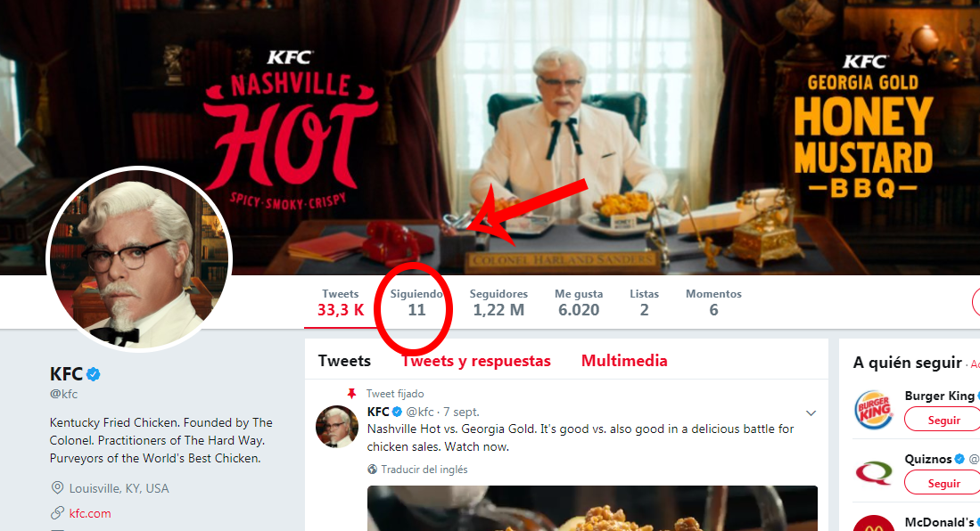
Task: Open the pinned tweet options chevron
Action: click(x=811, y=413)
